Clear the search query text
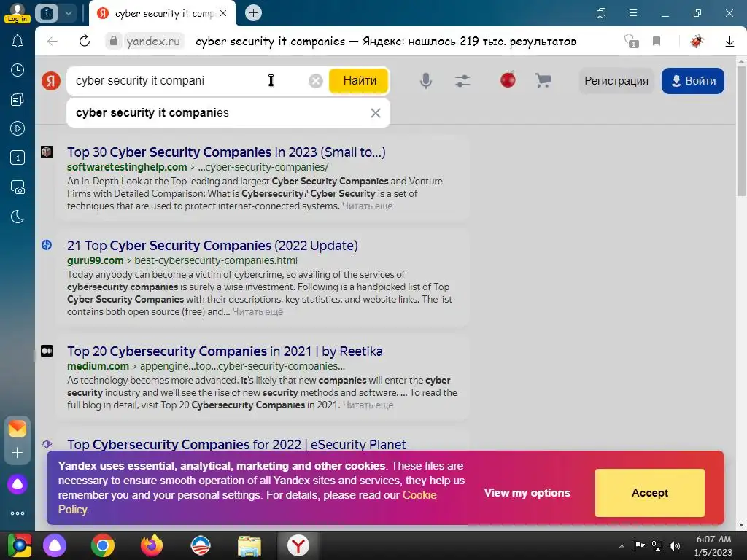Image resolution: width=747 pixels, height=560 pixels. (315, 81)
